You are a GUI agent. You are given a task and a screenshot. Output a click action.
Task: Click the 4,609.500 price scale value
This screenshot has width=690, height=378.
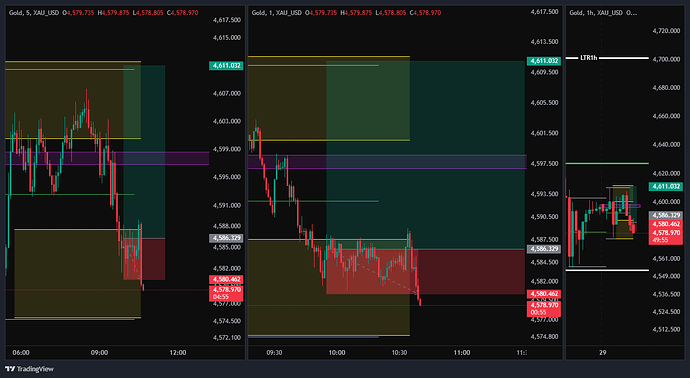[544, 72]
